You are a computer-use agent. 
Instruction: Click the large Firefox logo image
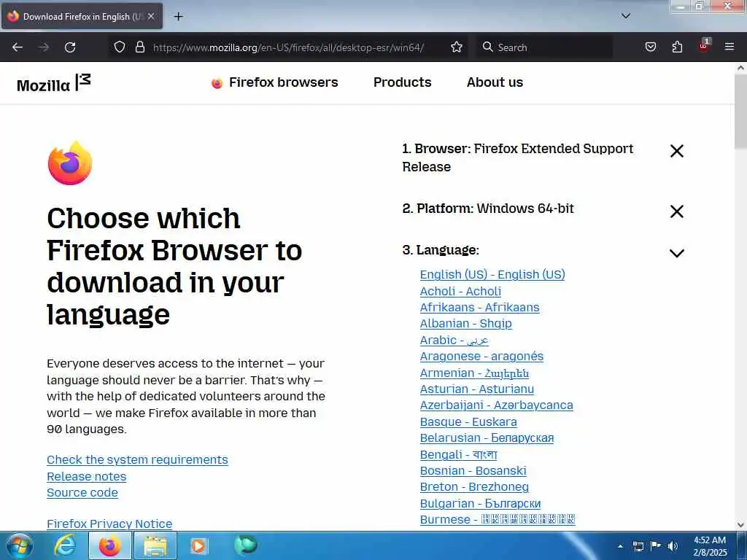(70, 163)
